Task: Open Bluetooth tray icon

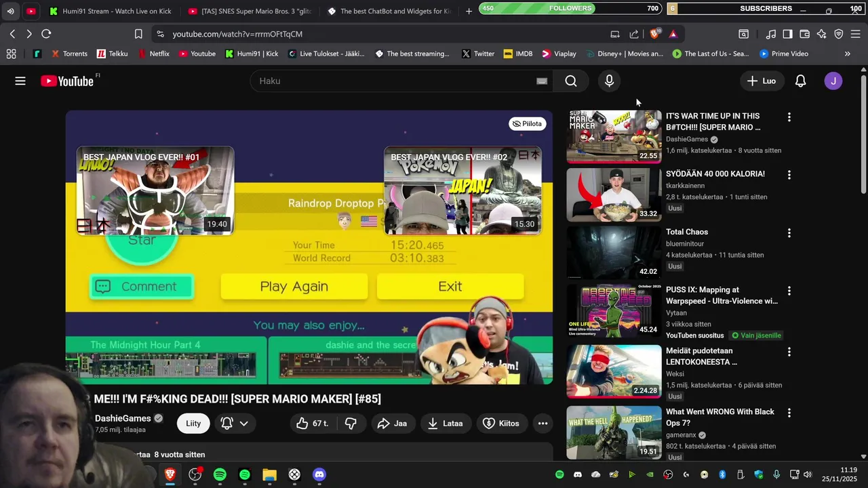Action: pos(722,474)
